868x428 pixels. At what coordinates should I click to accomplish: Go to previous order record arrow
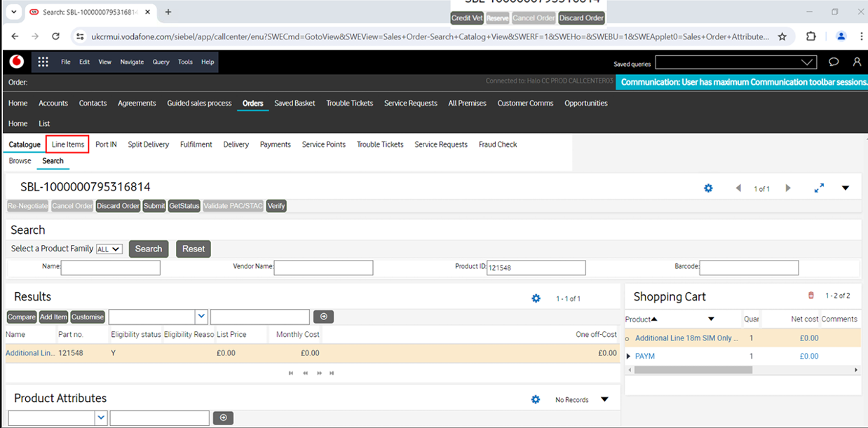738,188
